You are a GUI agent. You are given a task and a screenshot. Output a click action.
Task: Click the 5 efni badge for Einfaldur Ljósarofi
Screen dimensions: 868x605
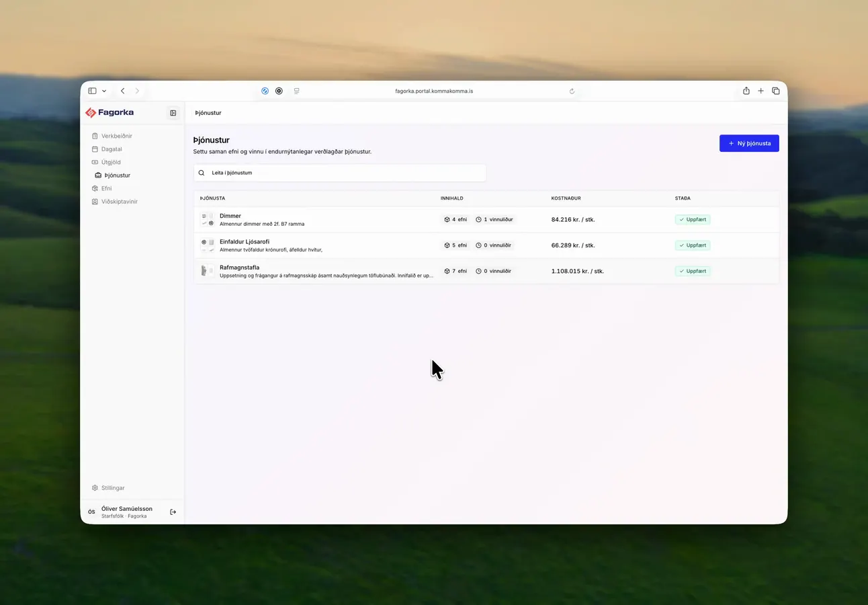click(455, 245)
